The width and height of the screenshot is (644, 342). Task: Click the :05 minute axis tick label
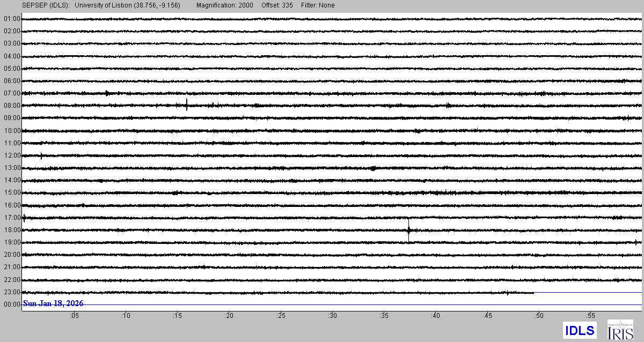74,316
